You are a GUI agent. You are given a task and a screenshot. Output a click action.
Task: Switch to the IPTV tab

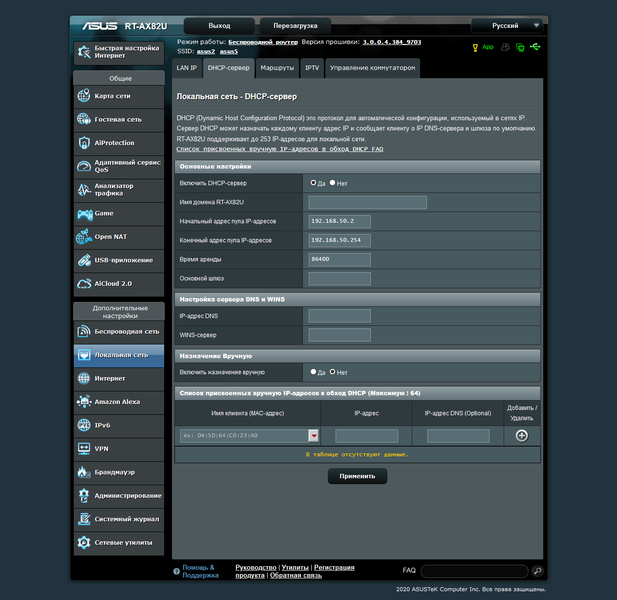point(312,68)
